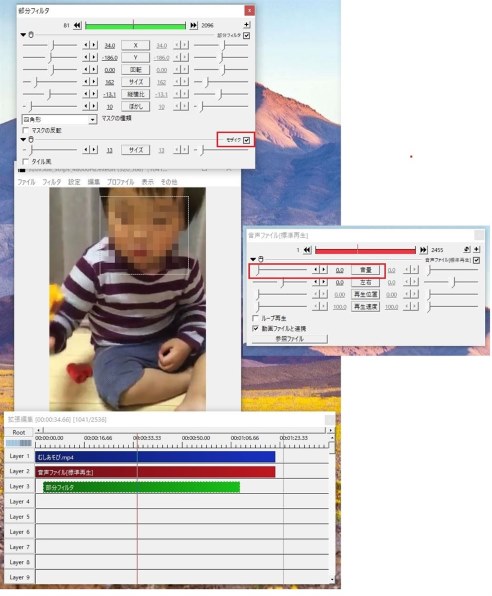
Task: Jump to start frame in 音声ファイル window
Action: 307,250
